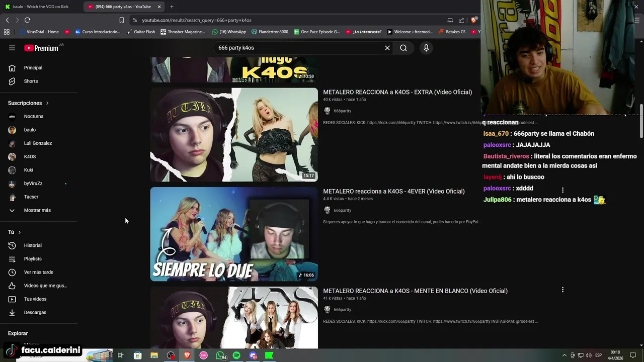Expand subscriptions with Mostrar más
This screenshot has height=362, width=644.
pyautogui.click(x=38, y=210)
